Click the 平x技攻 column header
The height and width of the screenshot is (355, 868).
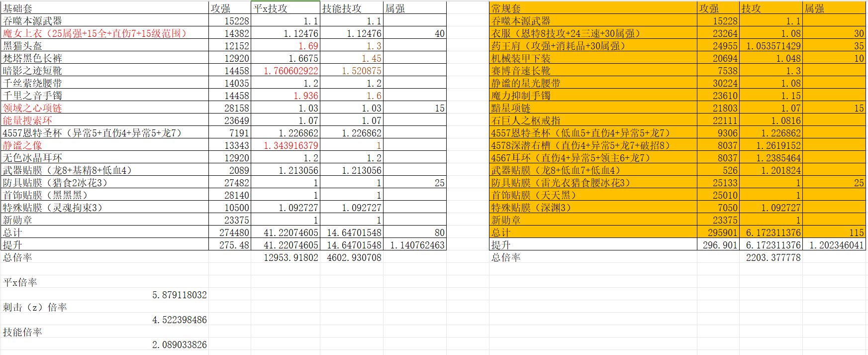[286, 8]
